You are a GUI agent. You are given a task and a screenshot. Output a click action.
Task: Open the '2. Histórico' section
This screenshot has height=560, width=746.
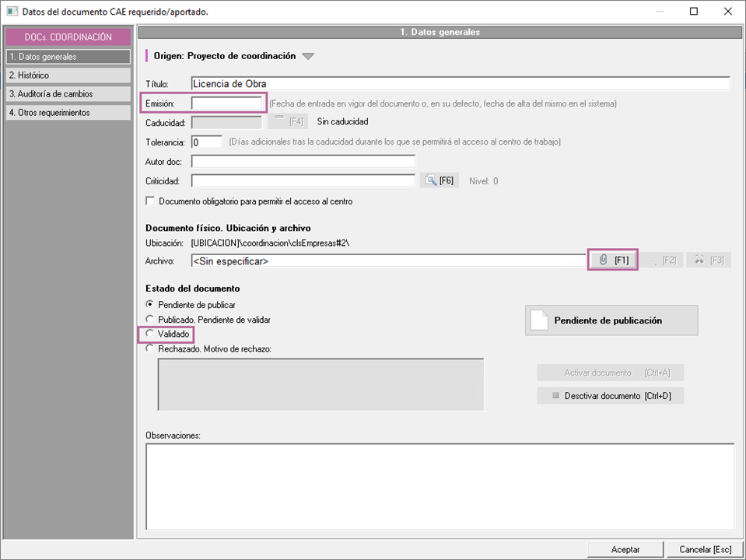68,75
